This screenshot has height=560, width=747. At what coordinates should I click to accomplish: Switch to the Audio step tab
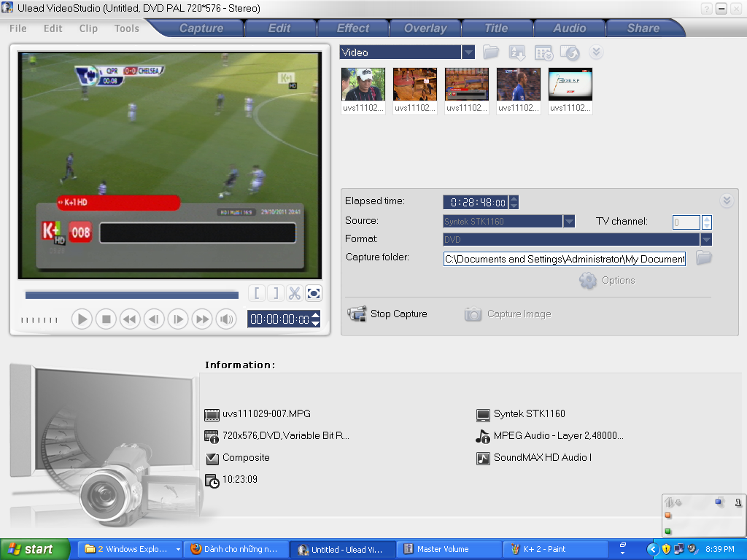coord(569,28)
